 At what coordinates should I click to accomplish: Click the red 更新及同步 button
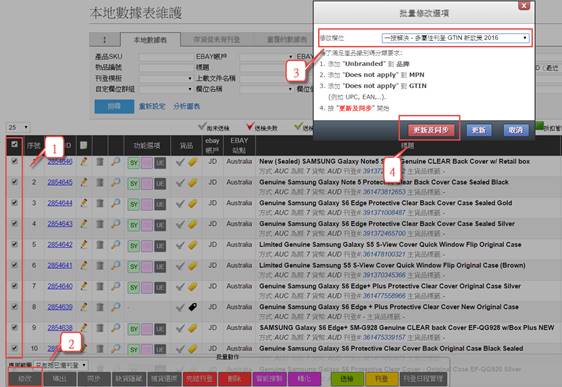point(430,130)
